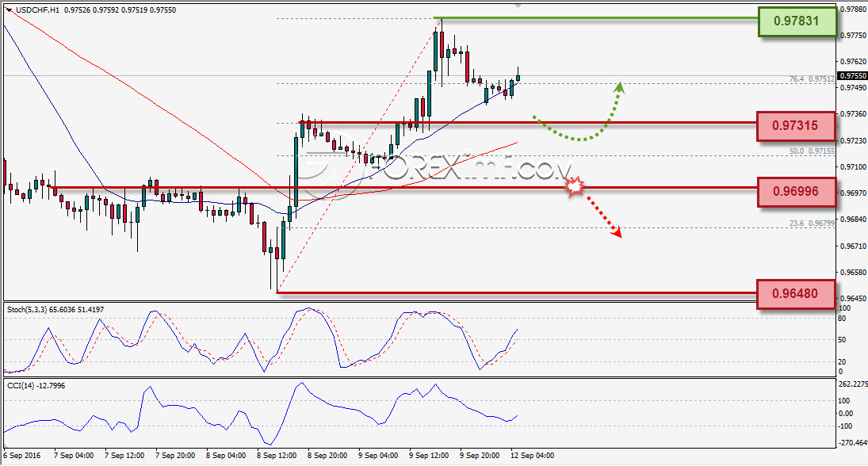Click the 0.96580 price axis value
Viewport: 868px width, 466px height.
(853, 273)
